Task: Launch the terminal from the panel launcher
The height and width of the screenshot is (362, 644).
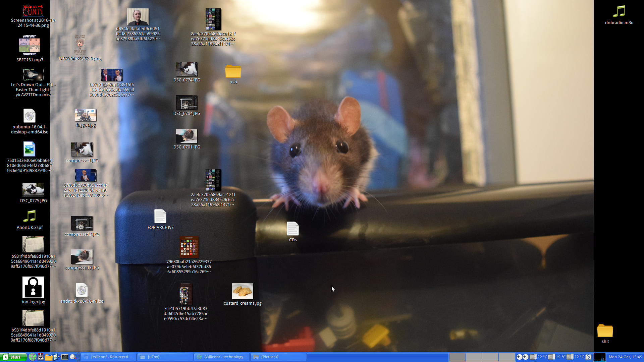Action: point(65,357)
